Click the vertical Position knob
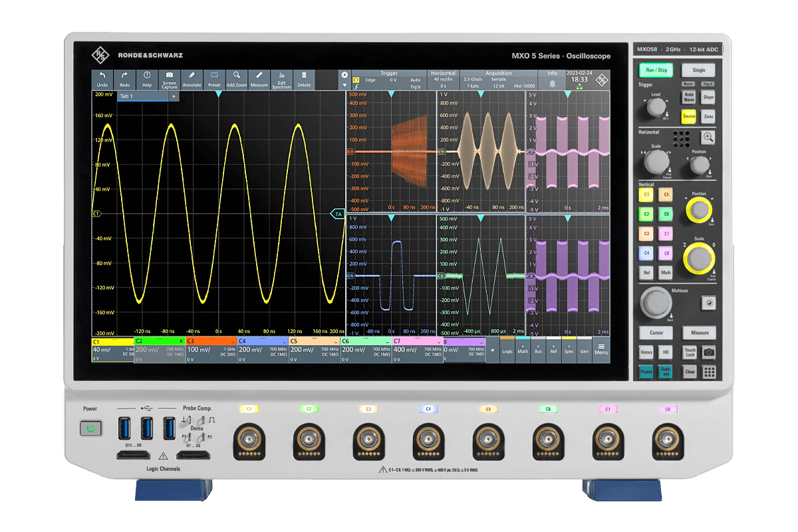This screenshot has width=798, height=532. (698, 210)
